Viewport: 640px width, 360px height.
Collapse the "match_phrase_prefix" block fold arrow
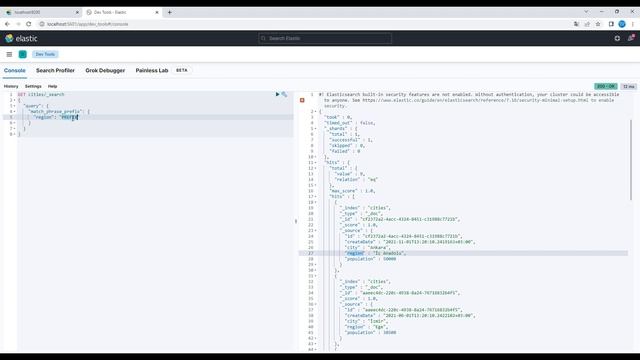point(15,111)
